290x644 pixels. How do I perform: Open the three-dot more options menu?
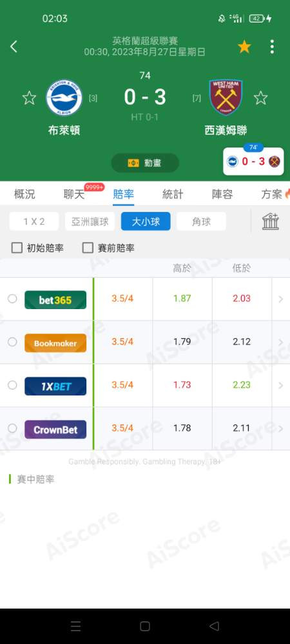click(x=272, y=47)
